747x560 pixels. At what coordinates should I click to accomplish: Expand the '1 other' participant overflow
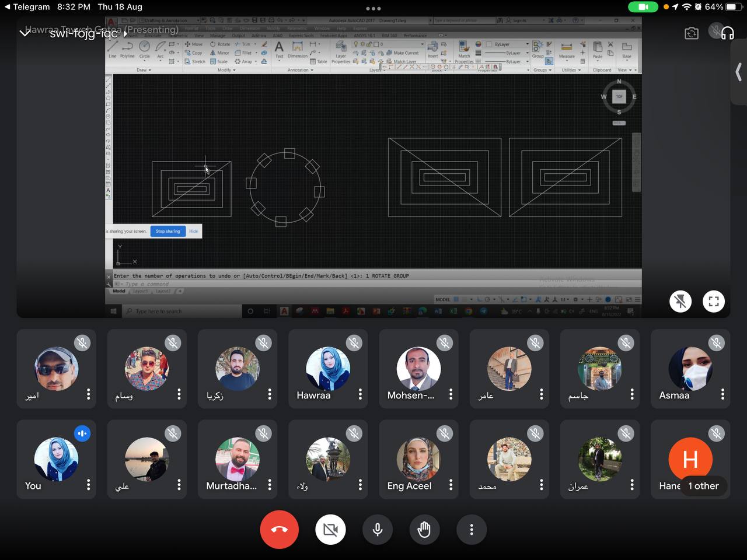[703, 486]
